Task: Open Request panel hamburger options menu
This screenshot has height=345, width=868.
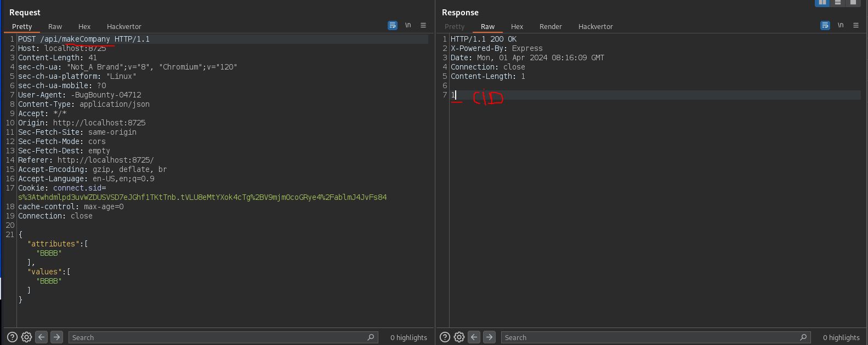Action: [x=423, y=25]
